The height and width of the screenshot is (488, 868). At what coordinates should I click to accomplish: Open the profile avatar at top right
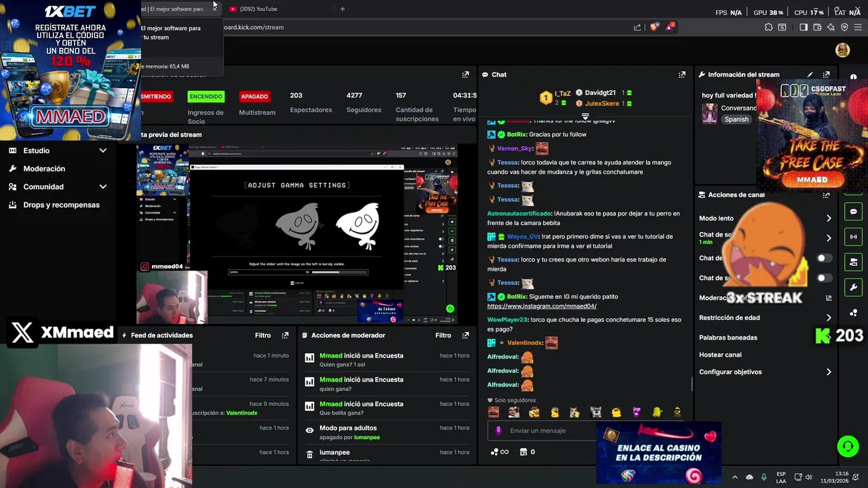point(843,50)
